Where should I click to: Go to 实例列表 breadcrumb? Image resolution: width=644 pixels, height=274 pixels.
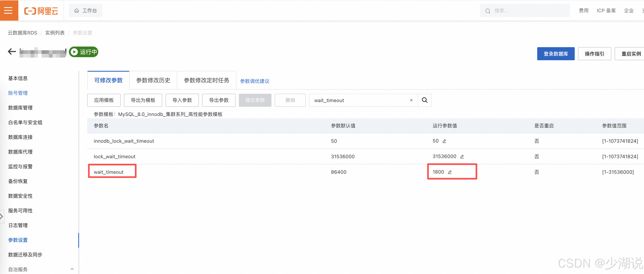tap(55, 33)
